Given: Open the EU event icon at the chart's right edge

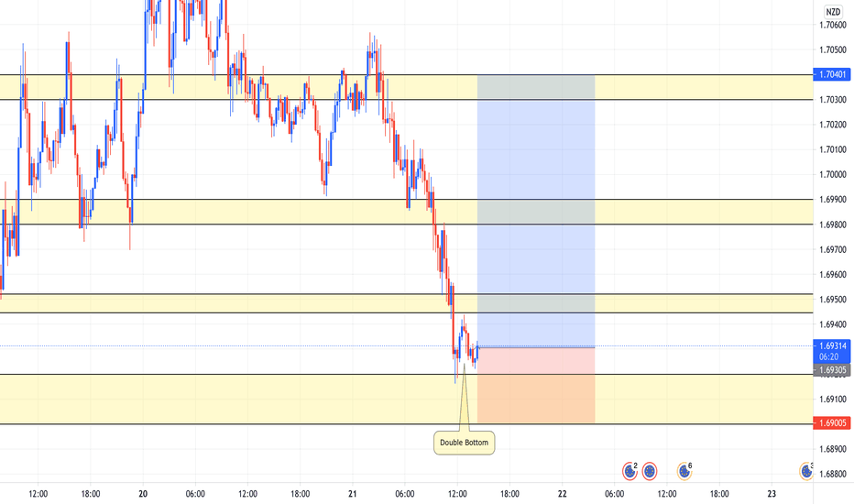Looking at the screenshot, I should (806, 471).
